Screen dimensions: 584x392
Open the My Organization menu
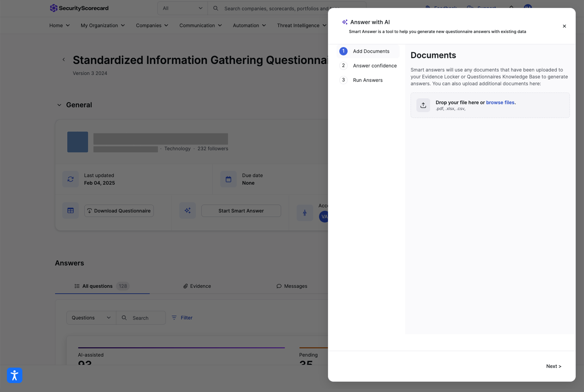[103, 25]
